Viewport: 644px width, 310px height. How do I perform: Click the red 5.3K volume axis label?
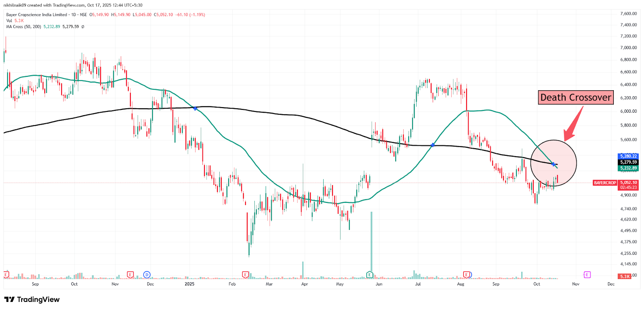[x=625, y=277]
